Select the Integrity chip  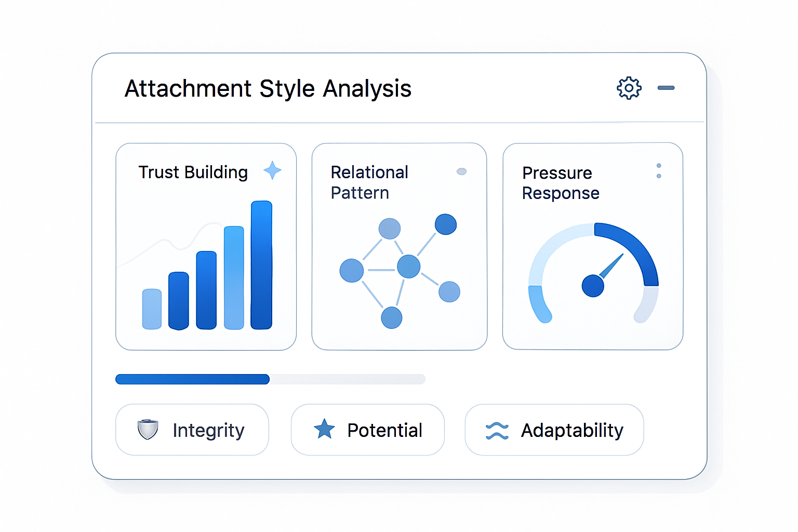[192, 430]
